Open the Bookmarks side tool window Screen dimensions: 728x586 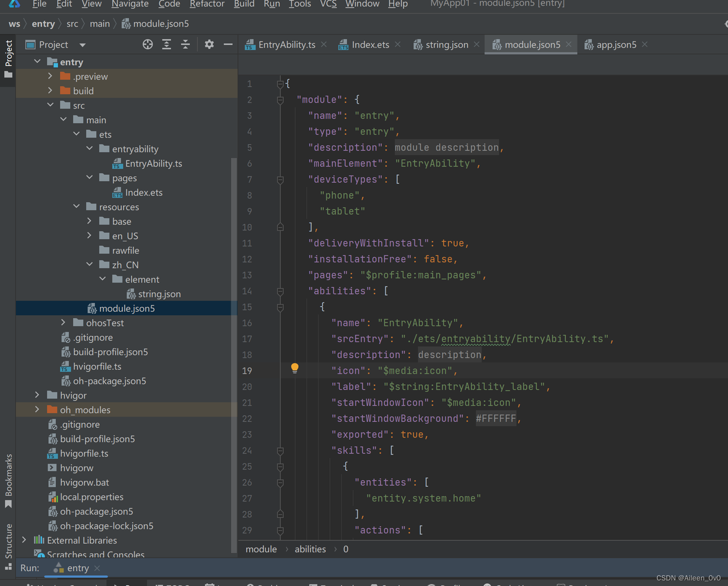click(8, 480)
